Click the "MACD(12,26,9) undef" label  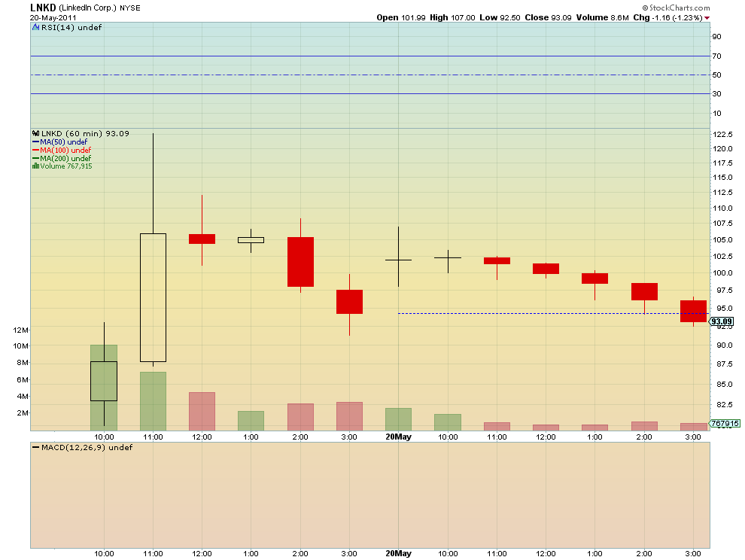click(x=87, y=447)
